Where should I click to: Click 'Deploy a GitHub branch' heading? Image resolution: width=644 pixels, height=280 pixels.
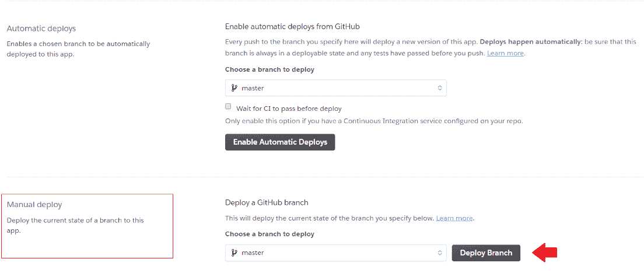[267, 202]
